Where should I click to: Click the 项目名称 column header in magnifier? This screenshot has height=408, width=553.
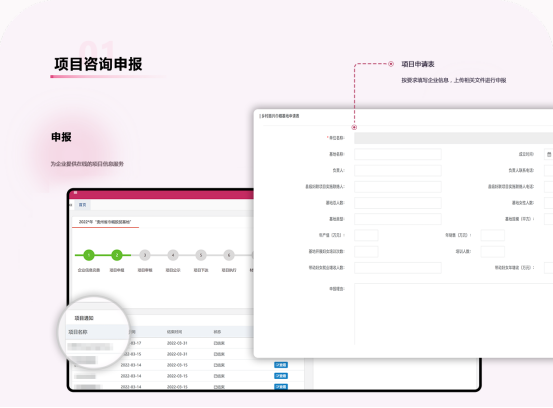78,332
